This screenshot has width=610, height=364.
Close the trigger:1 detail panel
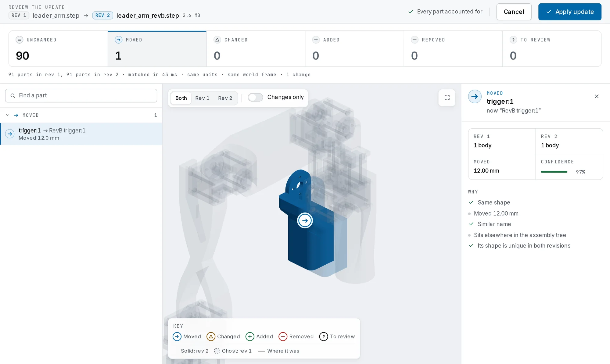[x=597, y=96]
